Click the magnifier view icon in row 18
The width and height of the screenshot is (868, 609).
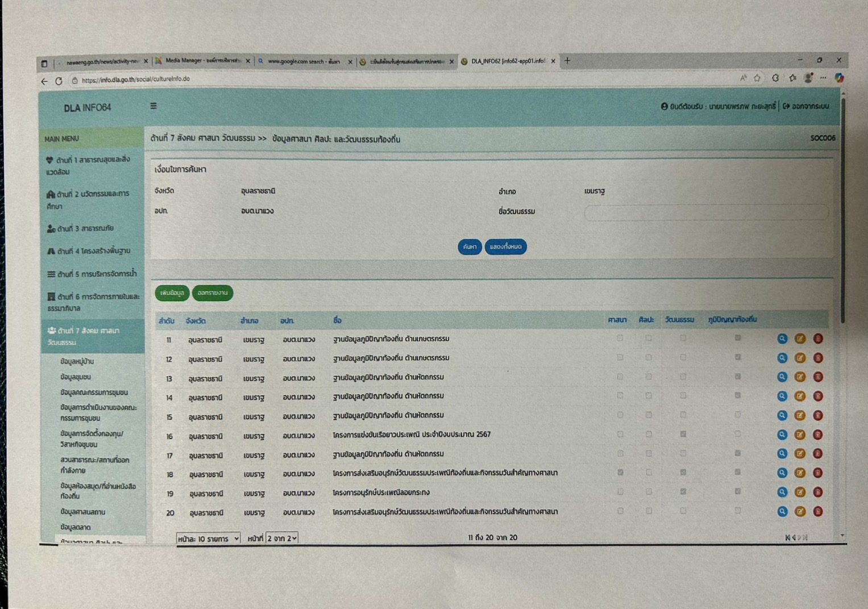click(782, 473)
